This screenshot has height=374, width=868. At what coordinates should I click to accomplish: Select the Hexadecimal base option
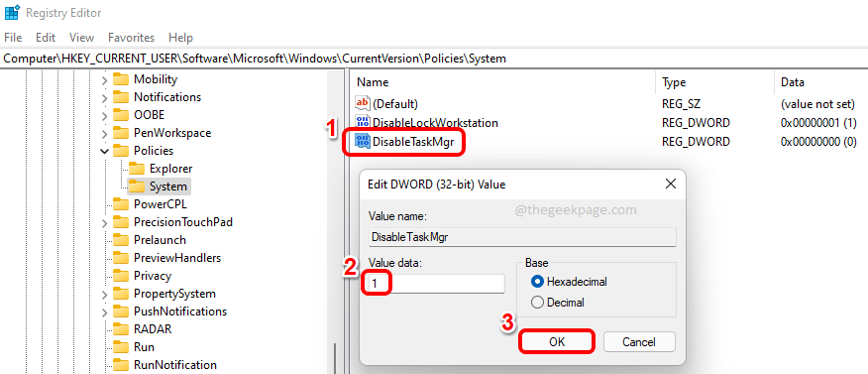[x=569, y=282]
